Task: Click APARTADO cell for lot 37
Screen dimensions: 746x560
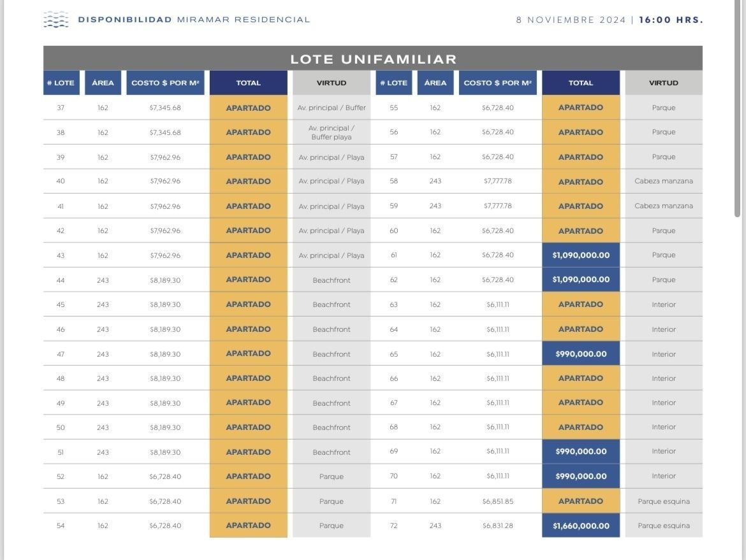Action: tap(249, 108)
